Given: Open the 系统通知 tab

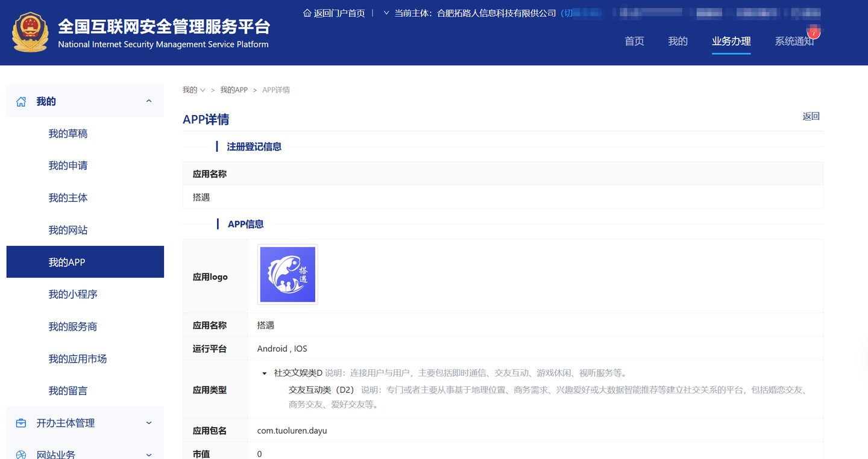Looking at the screenshot, I should coord(794,41).
